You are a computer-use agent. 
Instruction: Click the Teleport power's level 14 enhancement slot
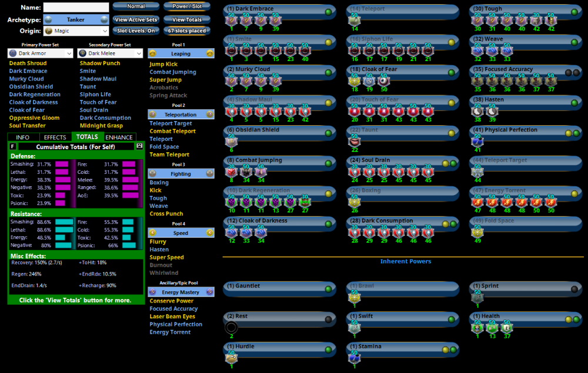click(354, 20)
